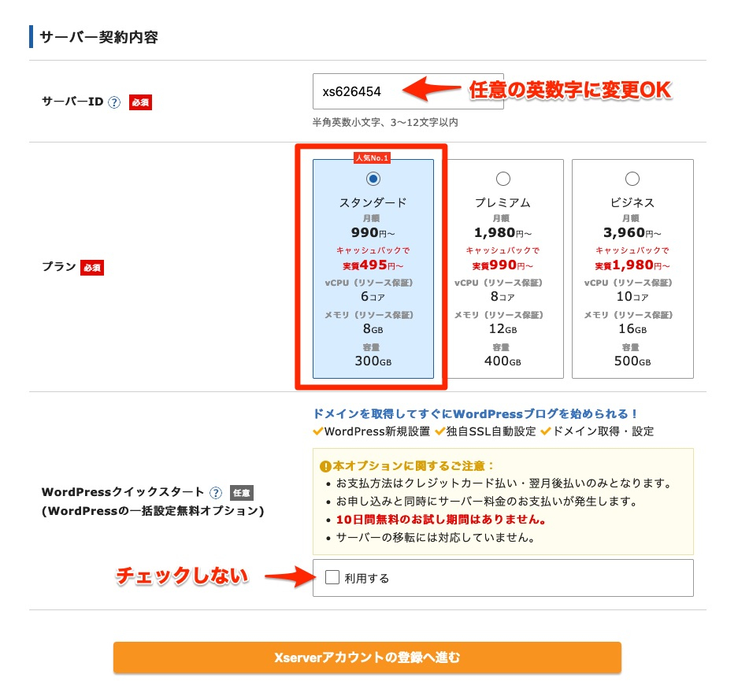Image resolution: width=738 pixels, height=700 pixels.
Task: Click the 12GB memory value
Action: tap(503, 329)
